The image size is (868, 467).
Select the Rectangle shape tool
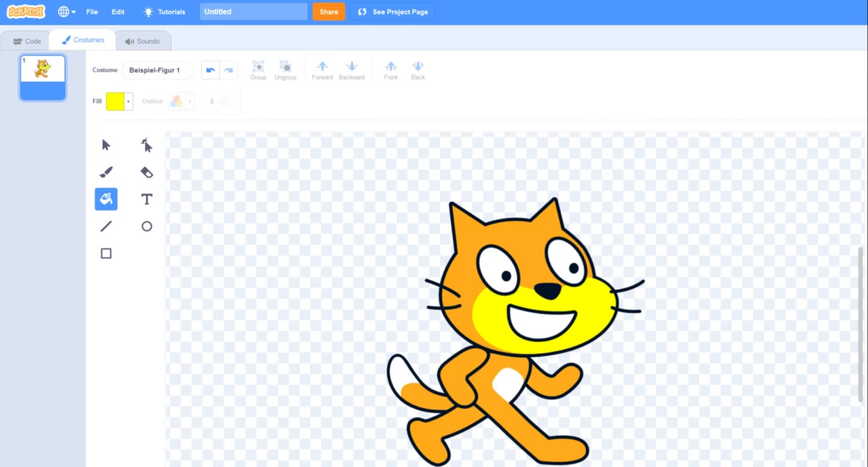[106, 254]
